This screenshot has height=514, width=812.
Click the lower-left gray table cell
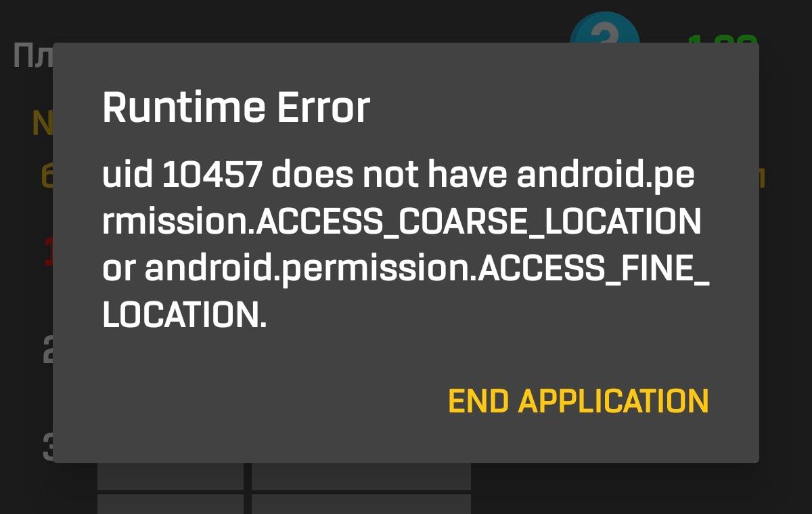[x=171, y=504]
